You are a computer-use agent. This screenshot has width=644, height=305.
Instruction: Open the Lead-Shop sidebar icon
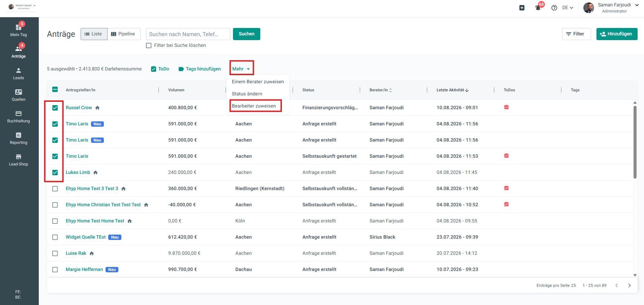[x=19, y=157]
